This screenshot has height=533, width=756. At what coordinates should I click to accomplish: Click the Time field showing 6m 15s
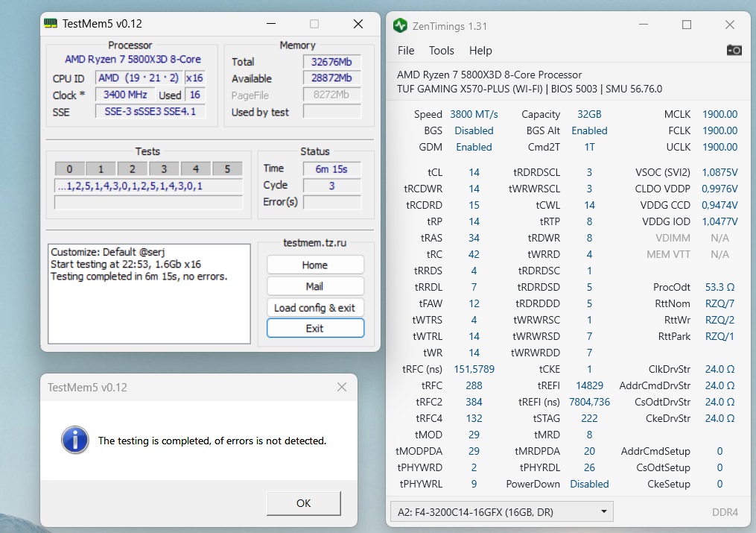click(331, 168)
